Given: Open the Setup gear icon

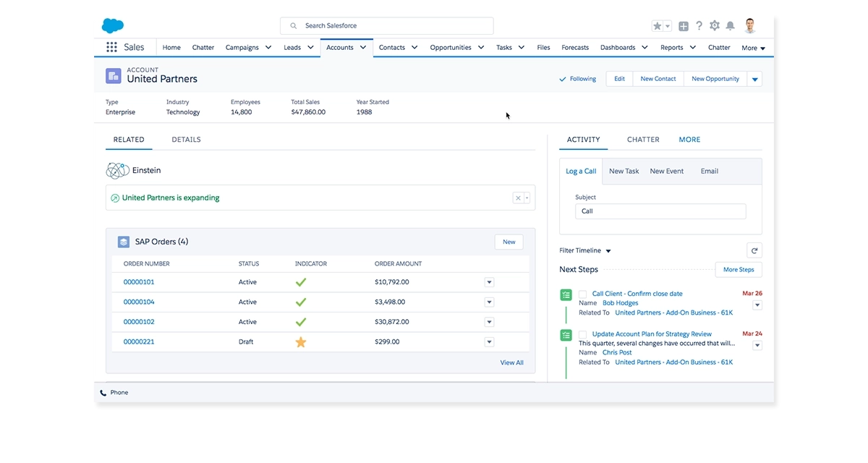Looking at the screenshot, I should (x=715, y=25).
